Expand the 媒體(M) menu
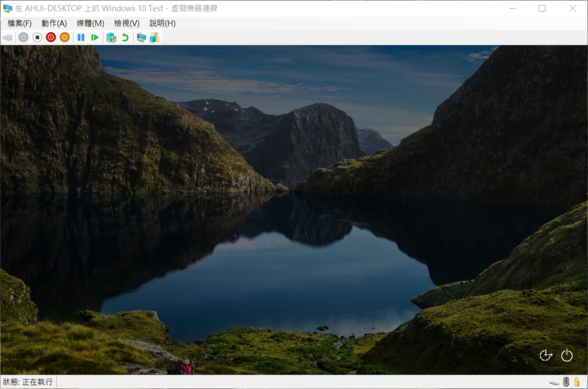Viewport: 588px width, 389px height. [x=90, y=23]
